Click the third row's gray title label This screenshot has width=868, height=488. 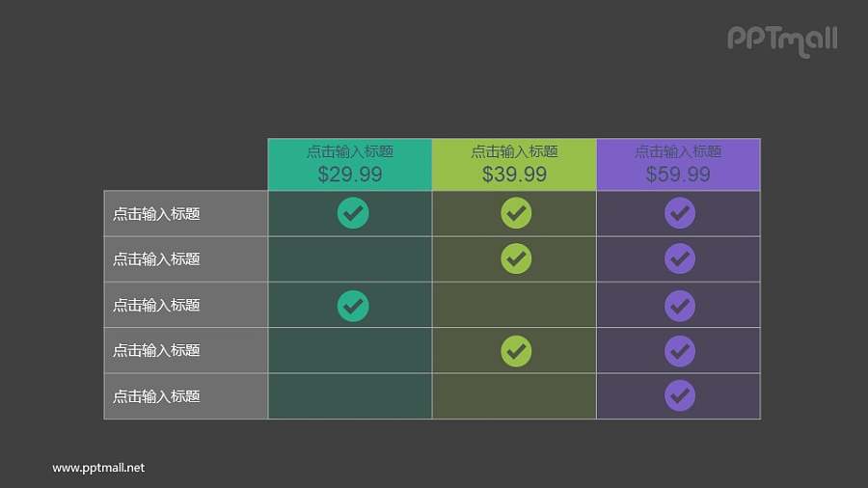click(156, 305)
